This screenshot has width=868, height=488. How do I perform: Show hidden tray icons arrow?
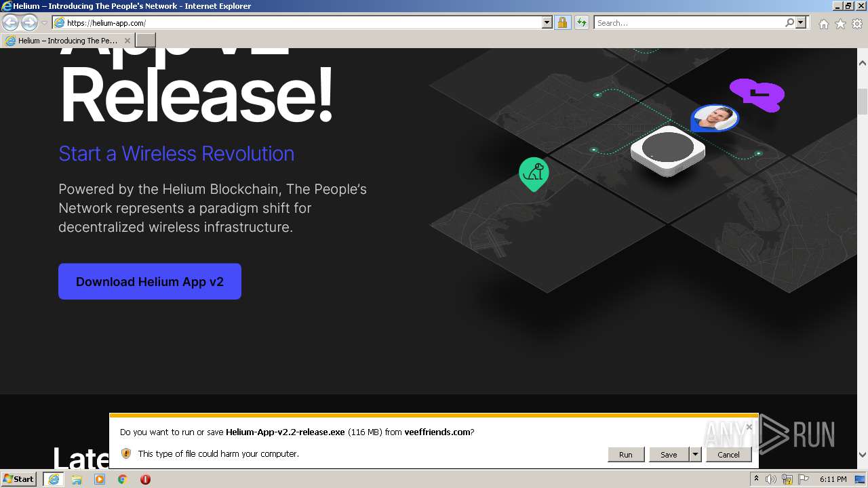[x=756, y=479]
